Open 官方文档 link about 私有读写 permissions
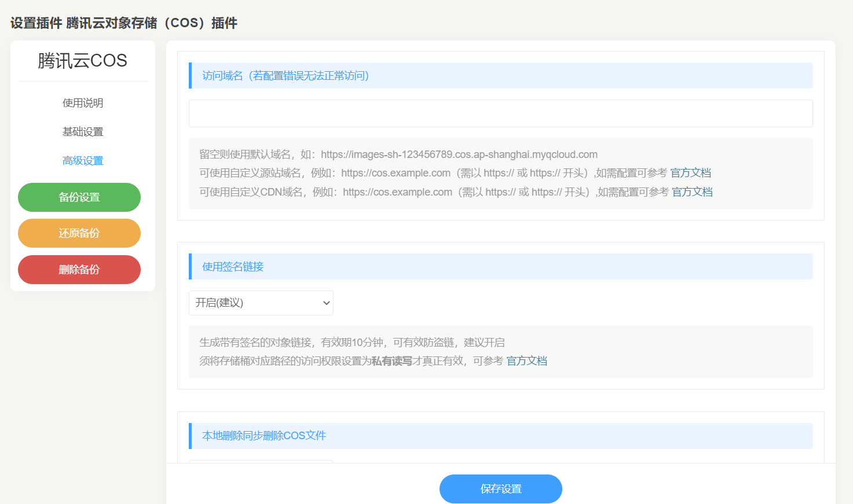 pos(527,361)
